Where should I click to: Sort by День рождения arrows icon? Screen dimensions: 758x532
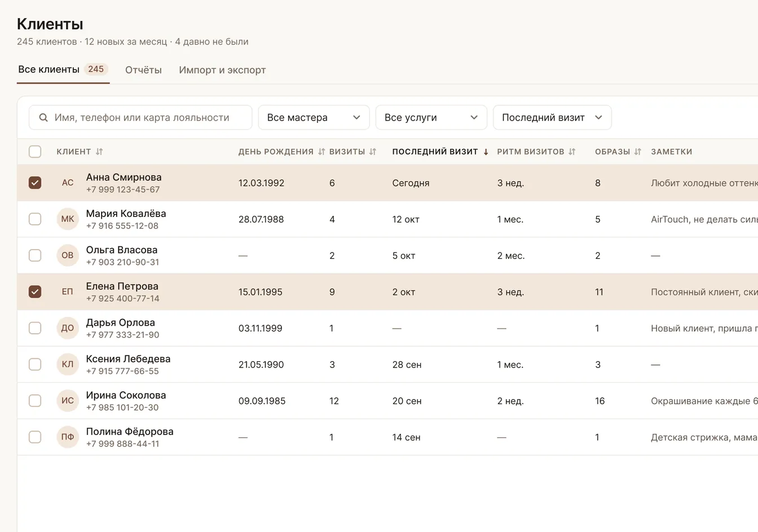pyautogui.click(x=321, y=152)
